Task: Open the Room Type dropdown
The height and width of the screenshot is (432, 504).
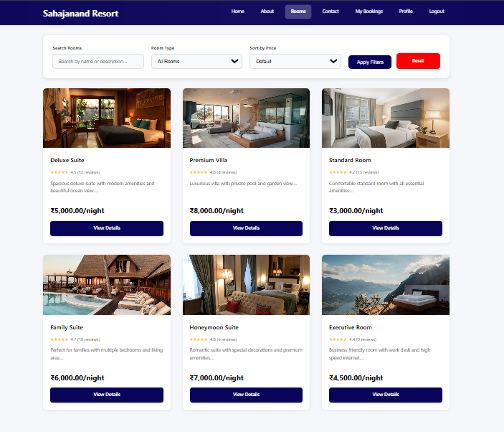Action: click(x=196, y=61)
